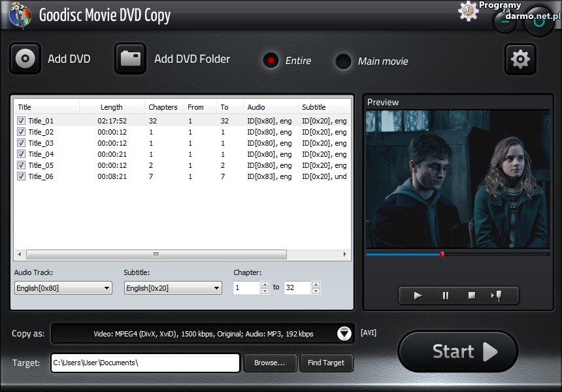Click the Add DVD Folder icon
Screen dimensions: 562x392
click(130, 58)
